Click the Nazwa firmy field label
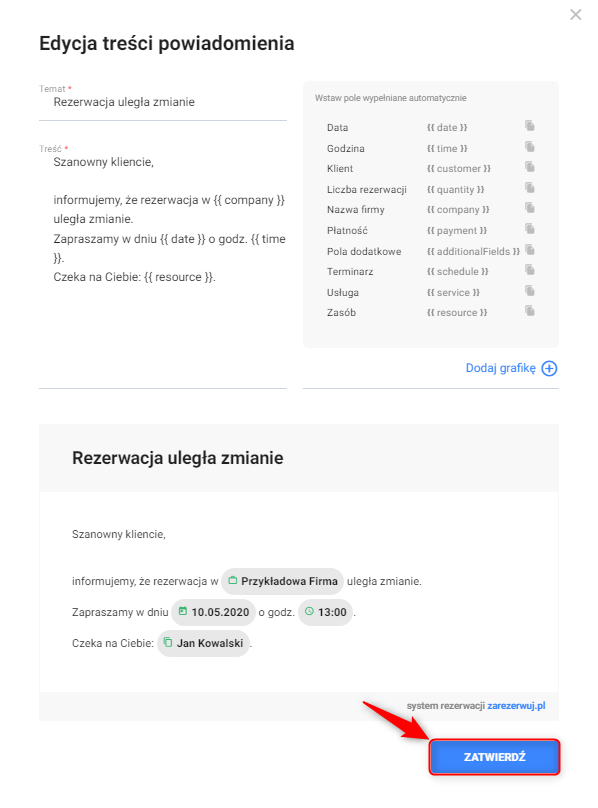This screenshot has height=808, width=598. coord(356,210)
